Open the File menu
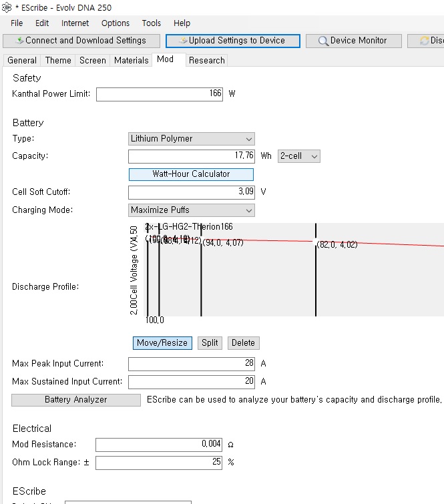The height and width of the screenshot is (504, 444). point(17,23)
